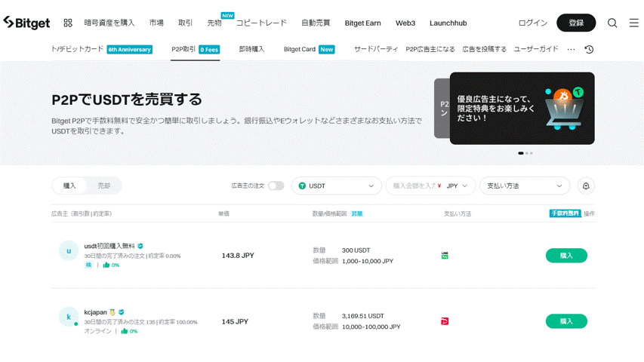Click the Bitget logo
Screen dimensions: 644x362
[x=26, y=23]
